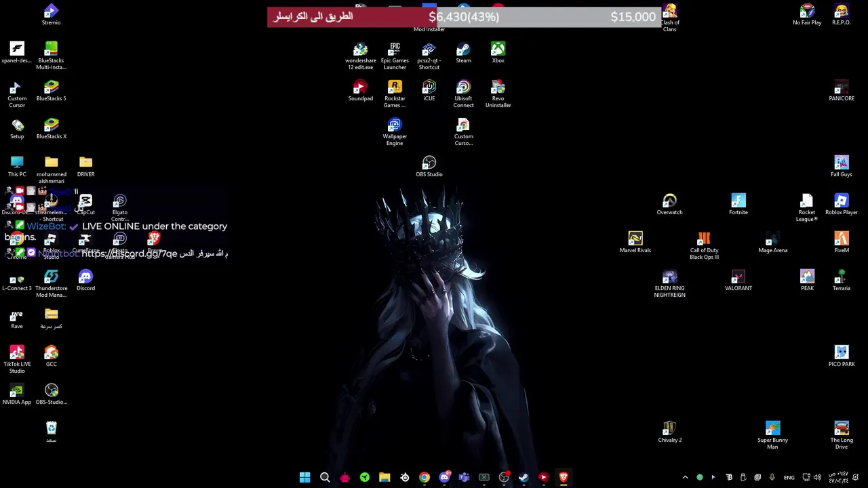Viewport: 868px width, 488px height.
Task: Open File Explorer from the taskbar
Action: tap(384, 477)
